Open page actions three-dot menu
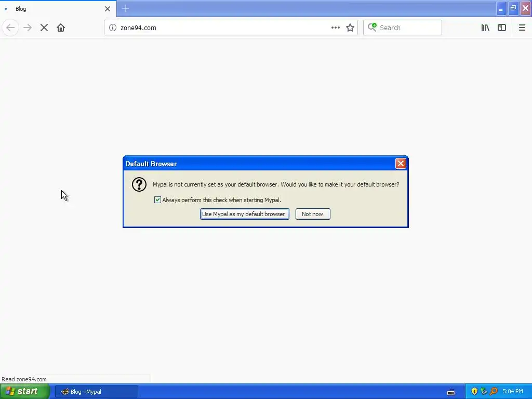 pos(335,28)
